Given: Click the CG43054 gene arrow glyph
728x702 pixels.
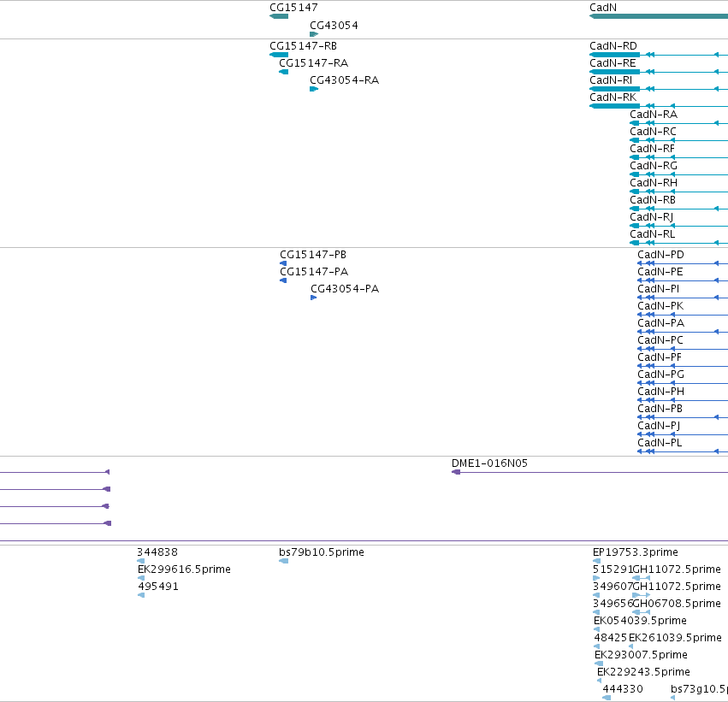Looking at the screenshot, I should click(x=314, y=34).
